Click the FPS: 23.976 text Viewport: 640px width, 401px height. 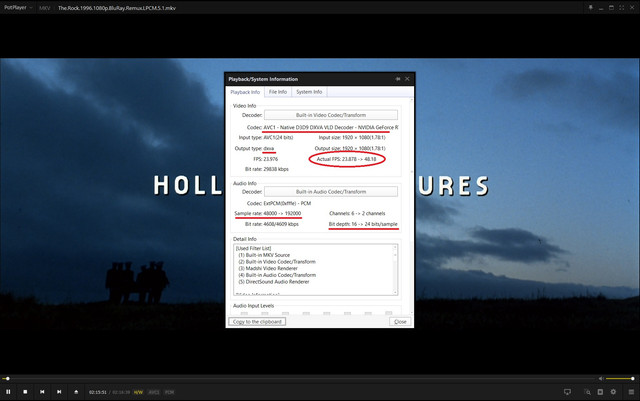point(266,159)
